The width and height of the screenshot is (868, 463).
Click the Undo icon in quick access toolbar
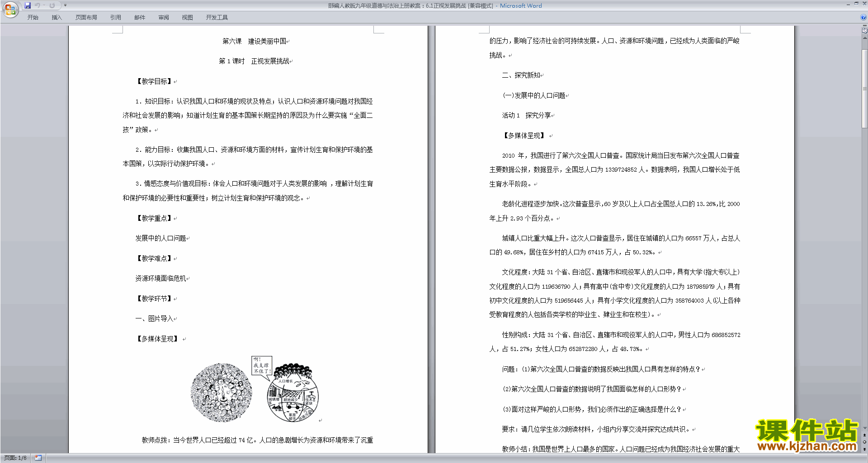coord(38,5)
